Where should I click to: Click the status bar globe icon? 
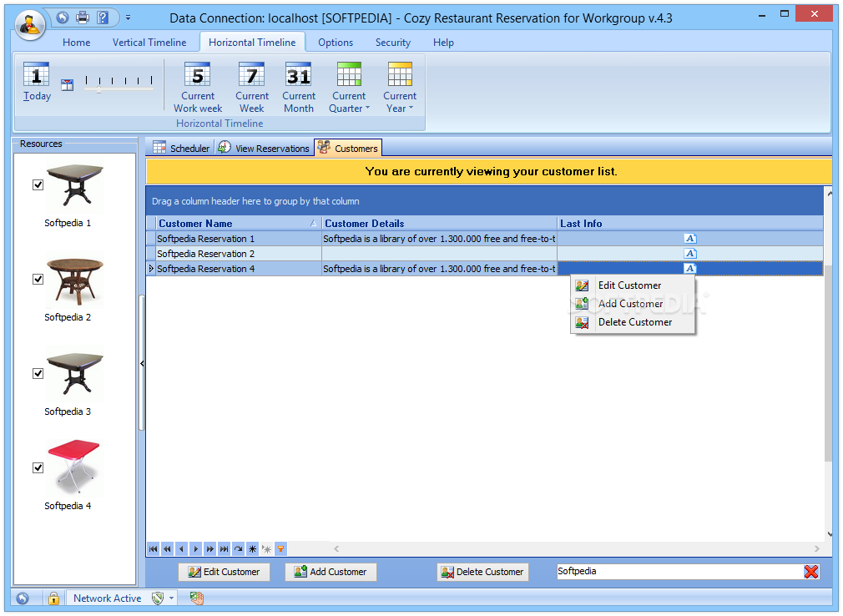tap(23, 598)
